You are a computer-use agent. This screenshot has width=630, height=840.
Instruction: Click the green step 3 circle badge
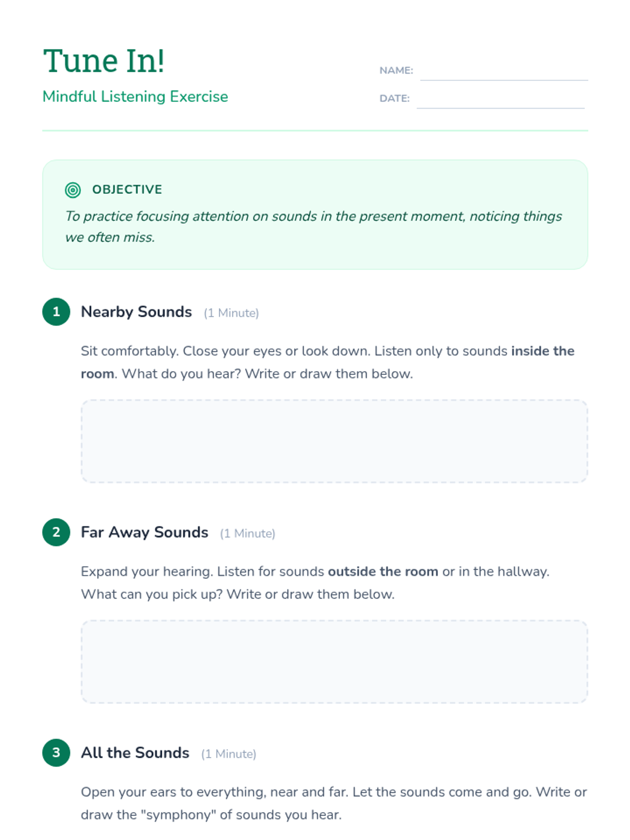tap(56, 753)
